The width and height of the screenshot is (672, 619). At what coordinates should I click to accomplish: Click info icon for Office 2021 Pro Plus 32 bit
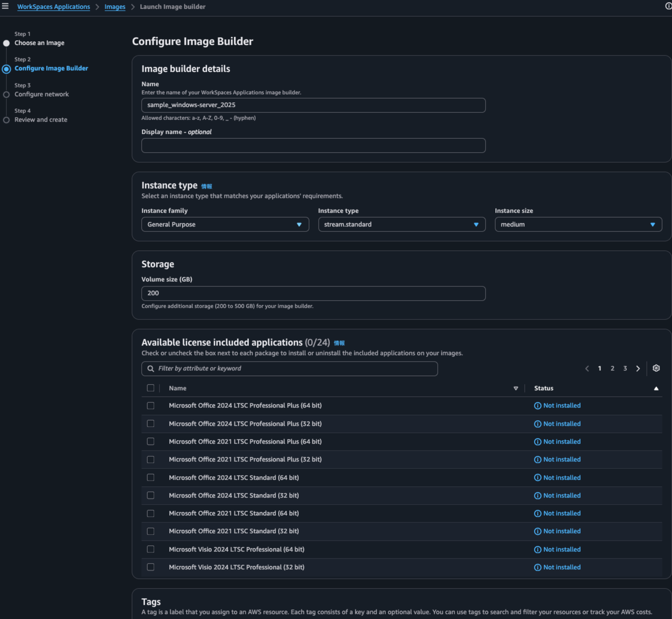[x=537, y=460]
